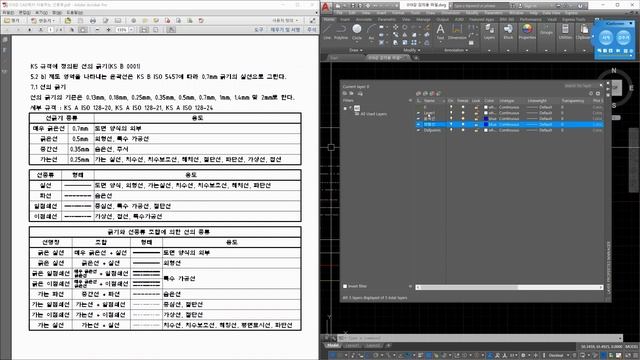This screenshot has height=360, width=640.
Task: Toggle On bulb for Defpoints layer
Action: coord(451,130)
